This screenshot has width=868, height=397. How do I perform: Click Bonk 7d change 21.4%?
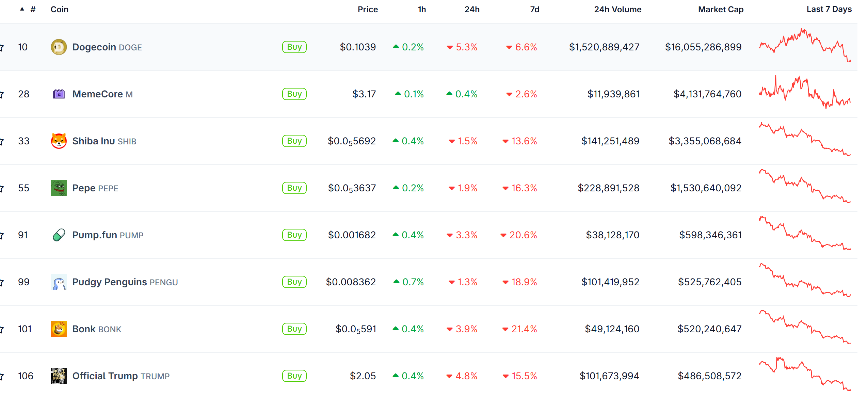520,329
